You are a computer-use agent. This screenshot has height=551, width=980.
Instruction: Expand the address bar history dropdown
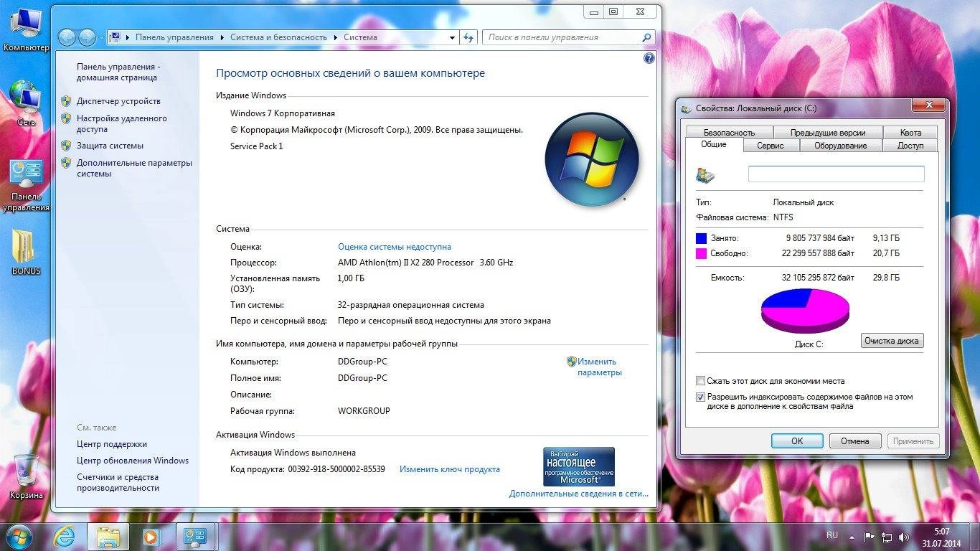click(x=452, y=37)
